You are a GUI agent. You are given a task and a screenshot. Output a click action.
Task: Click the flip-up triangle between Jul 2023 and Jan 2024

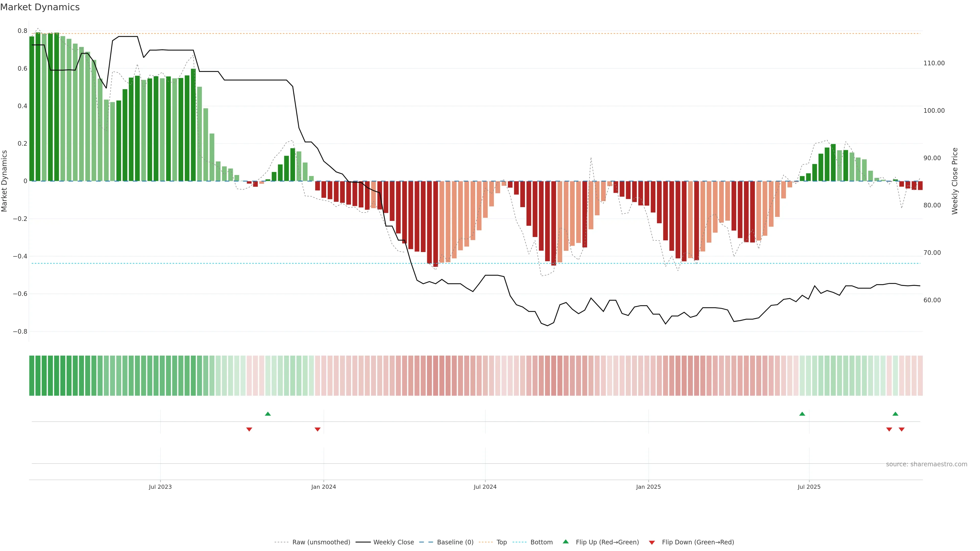tap(268, 414)
